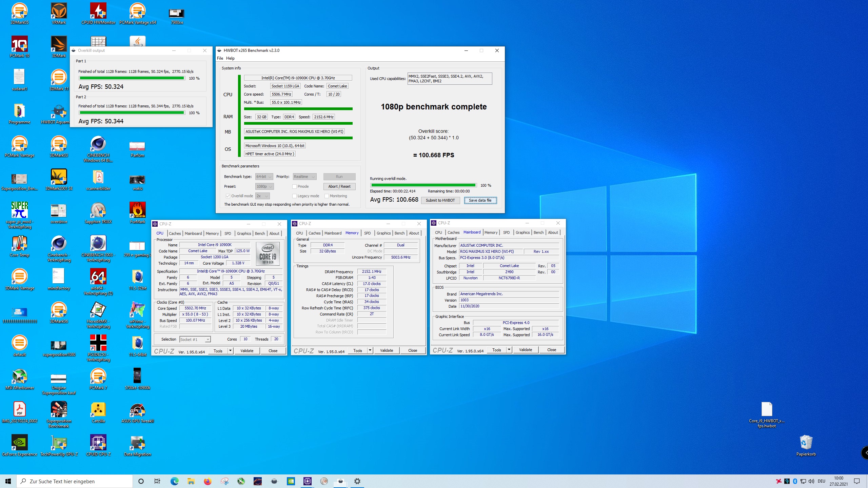Viewport: 868px width, 488px height.
Task: Open the TechPowerUp GPU-Z desktop icon
Action: (x=59, y=445)
